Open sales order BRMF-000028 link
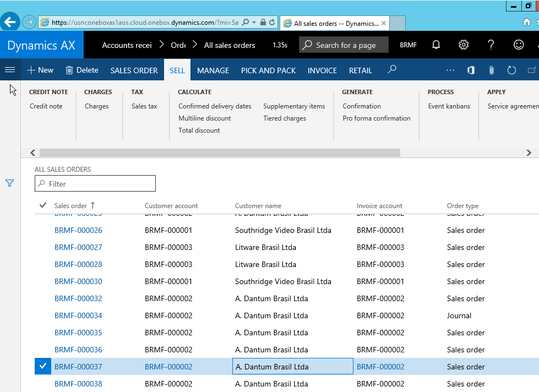The width and height of the screenshot is (539, 392). pyautogui.click(x=78, y=264)
